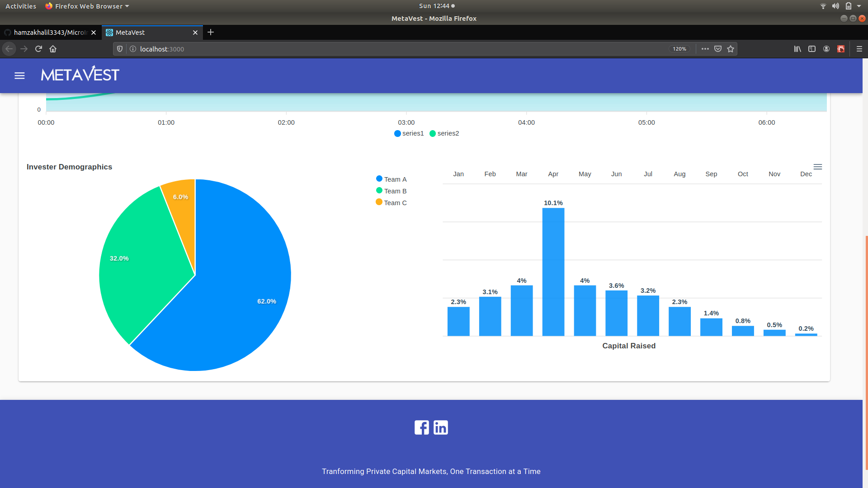The height and width of the screenshot is (488, 868).
Task: Open page actions three-dot menu
Action: click(x=705, y=49)
